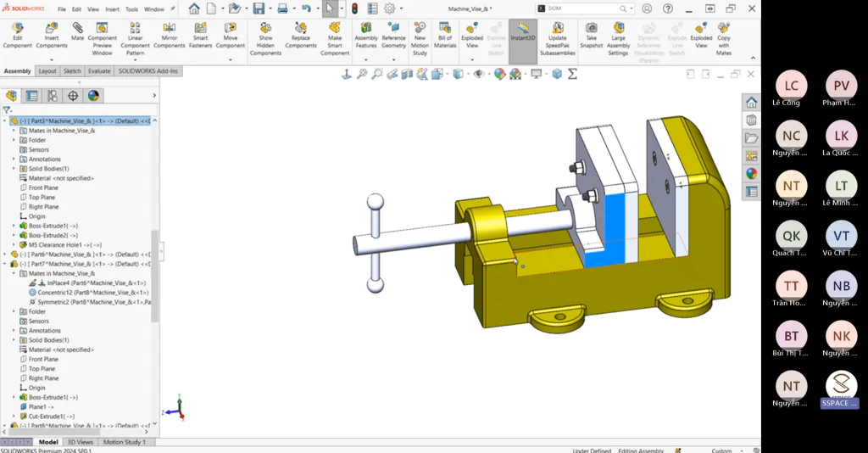Click Update SpeedPak Subassemblies
868x453 pixels.
coord(558,39)
